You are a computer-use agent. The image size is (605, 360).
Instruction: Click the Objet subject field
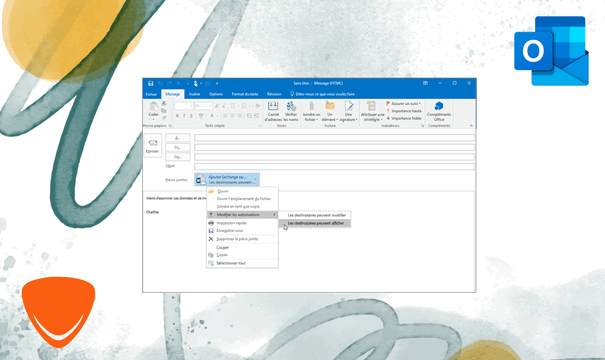coord(334,167)
